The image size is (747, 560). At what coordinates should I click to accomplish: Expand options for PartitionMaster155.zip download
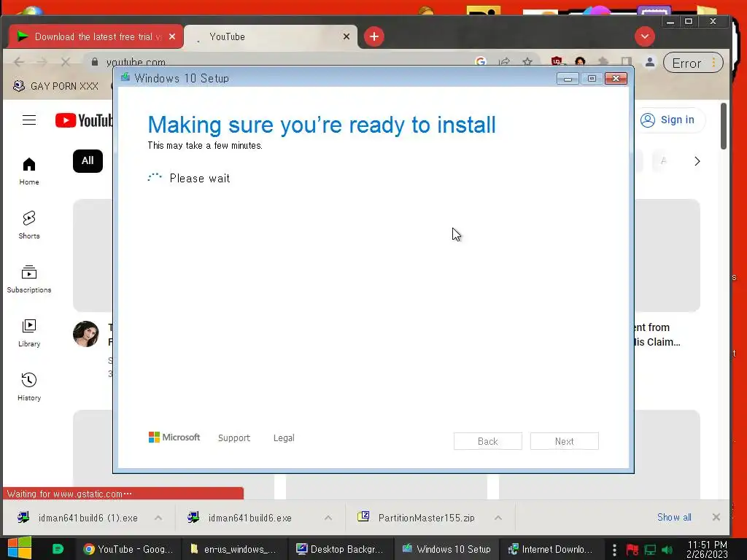tap(498, 518)
